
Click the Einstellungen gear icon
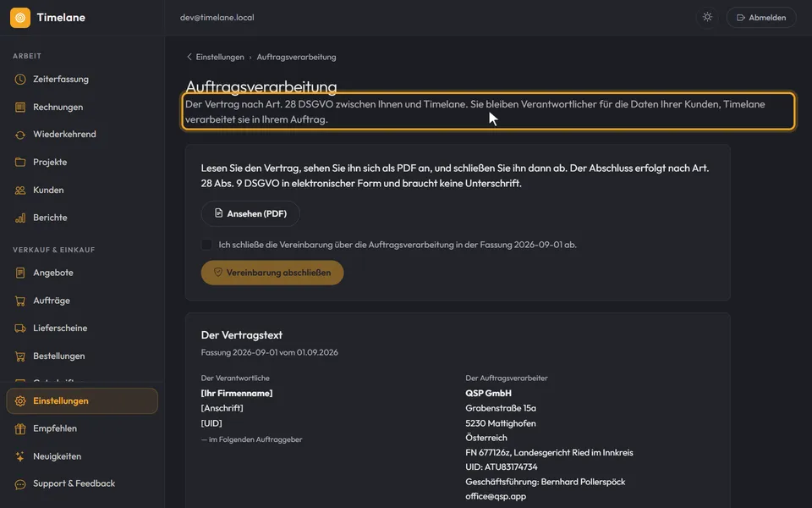click(x=20, y=401)
